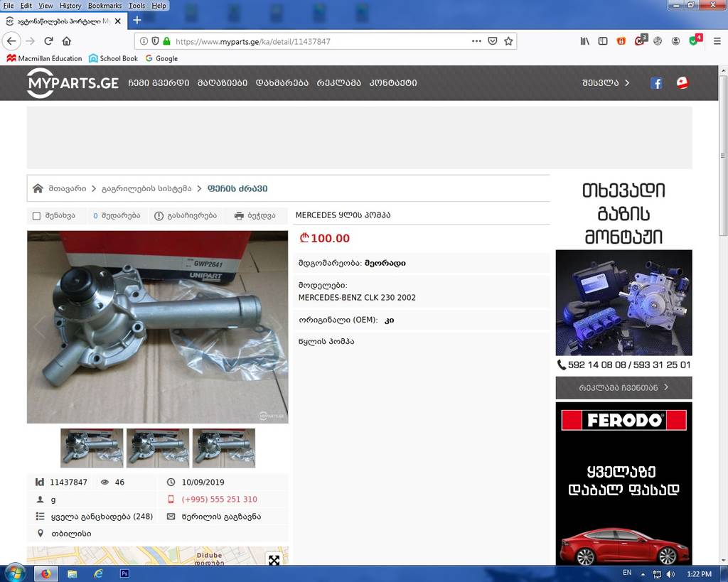Open the Tools menu
728x582 pixels.
point(137,6)
